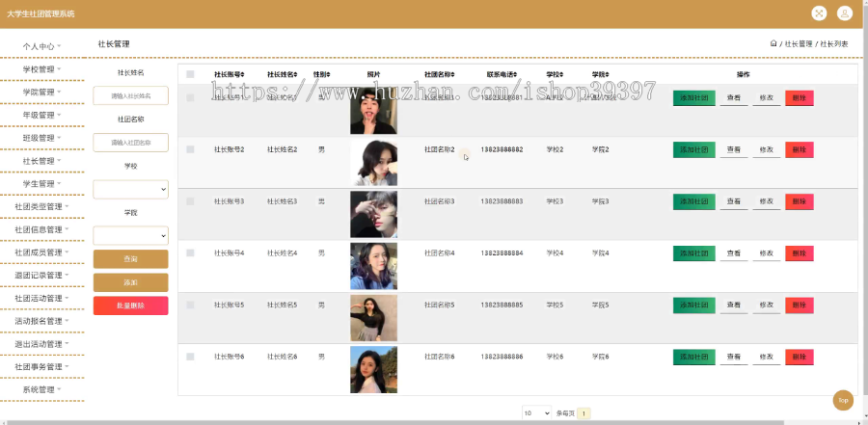Click the 批量删除 button

click(130, 305)
